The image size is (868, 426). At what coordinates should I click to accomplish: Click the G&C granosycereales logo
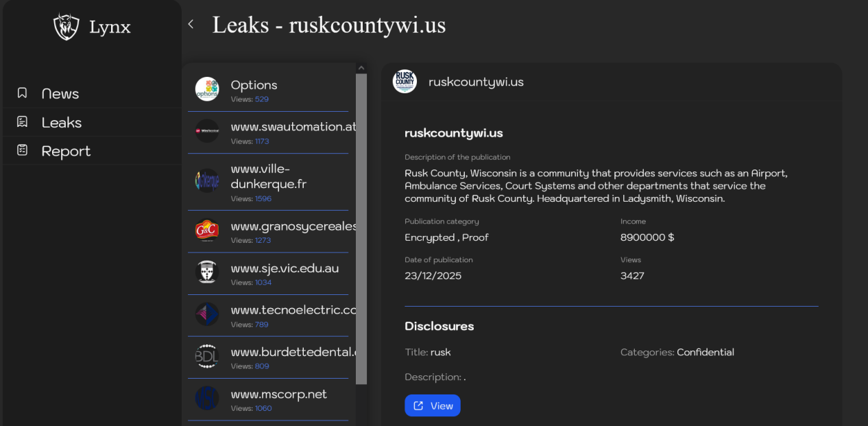pos(207,230)
